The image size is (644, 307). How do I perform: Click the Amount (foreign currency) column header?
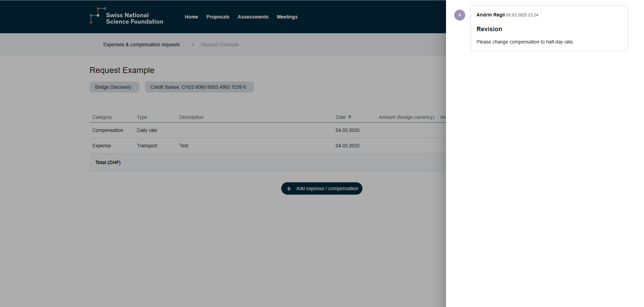(x=406, y=117)
